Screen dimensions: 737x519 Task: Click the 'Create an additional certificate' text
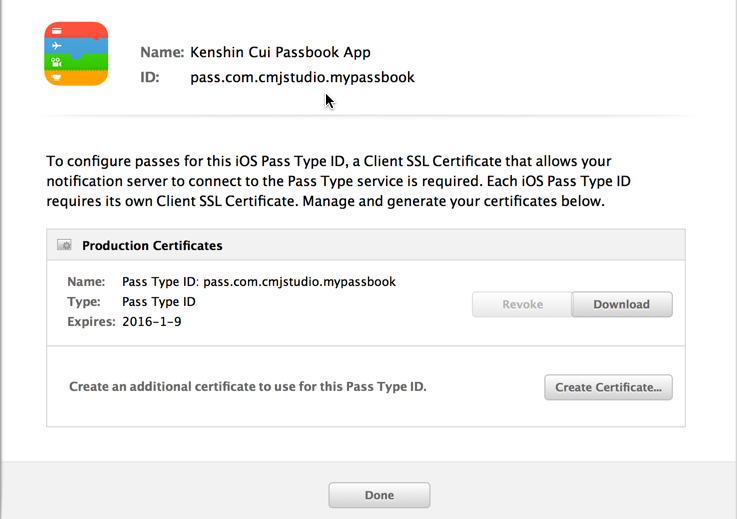tap(247, 386)
